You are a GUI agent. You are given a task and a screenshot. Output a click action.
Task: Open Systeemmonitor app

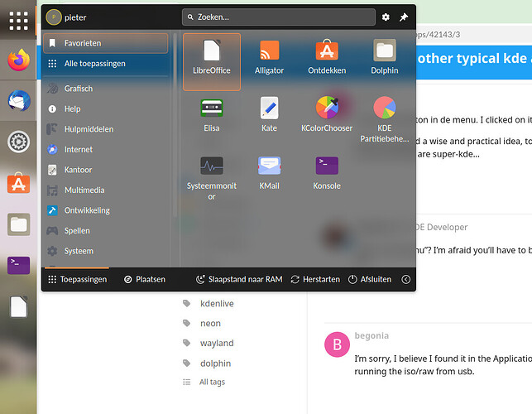pyautogui.click(x=212, y=177)
